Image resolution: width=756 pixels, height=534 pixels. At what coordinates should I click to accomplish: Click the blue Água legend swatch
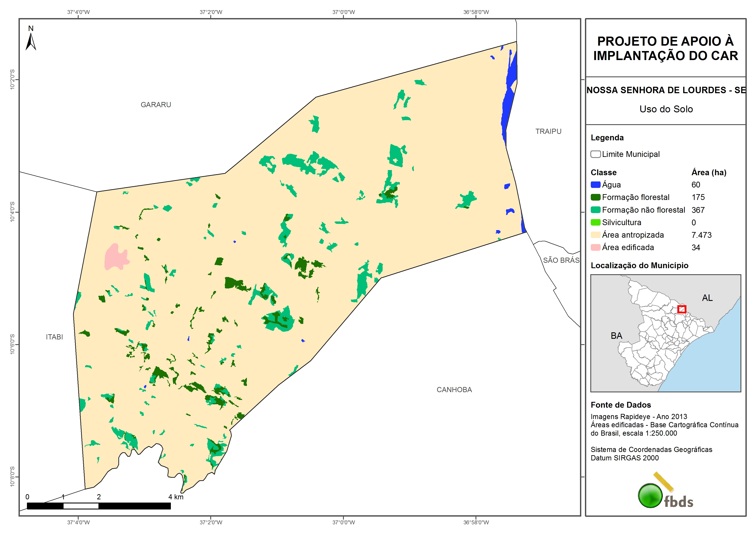tap(595, 185)
